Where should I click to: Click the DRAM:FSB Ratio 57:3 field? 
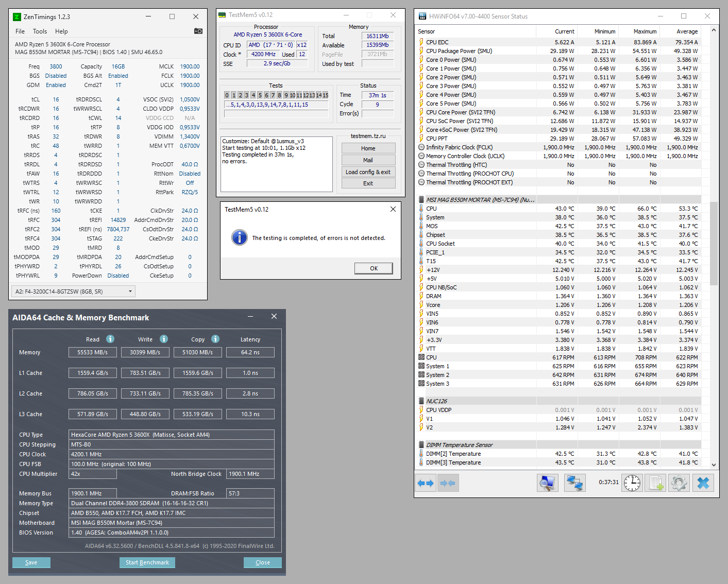point(250,493)
